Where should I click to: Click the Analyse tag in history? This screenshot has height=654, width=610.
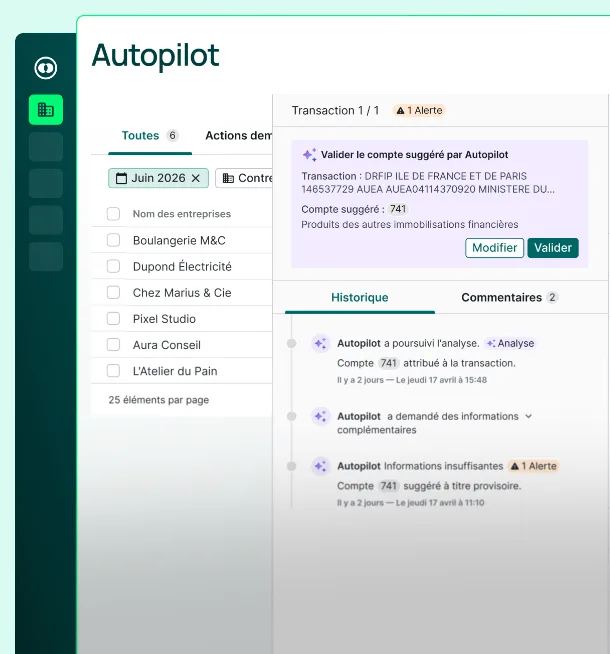tap(510, 343)
